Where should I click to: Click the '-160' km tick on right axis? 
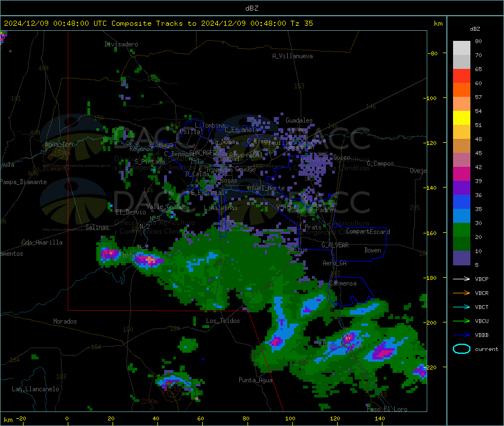pyautogui.click(x=430, y=233)
